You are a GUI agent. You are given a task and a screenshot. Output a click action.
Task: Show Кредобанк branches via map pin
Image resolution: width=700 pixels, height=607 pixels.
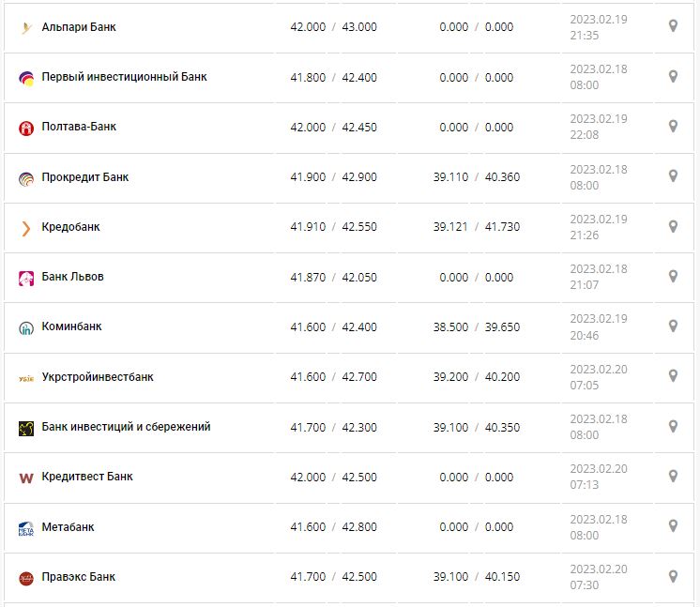click(673, 226)
